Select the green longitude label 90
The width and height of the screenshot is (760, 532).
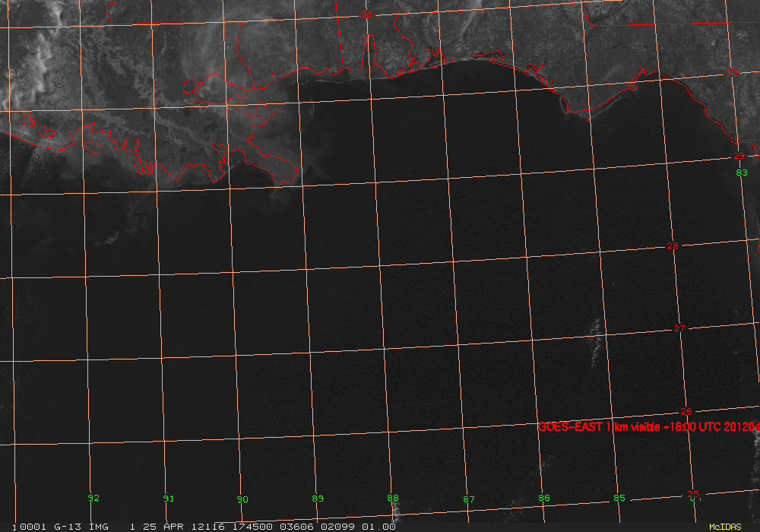(x=242, y=499)
